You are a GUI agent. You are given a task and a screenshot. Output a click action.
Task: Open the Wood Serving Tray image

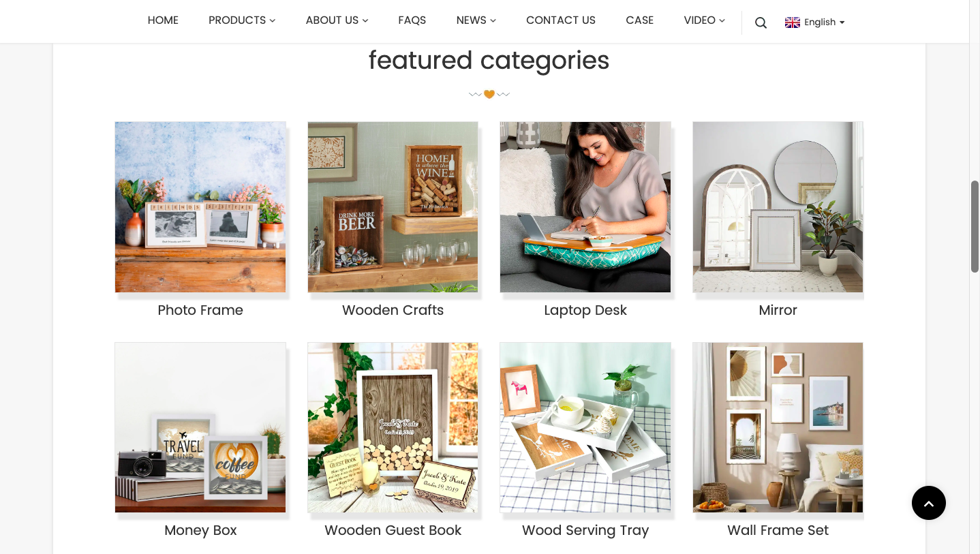(x=585, y=427)
